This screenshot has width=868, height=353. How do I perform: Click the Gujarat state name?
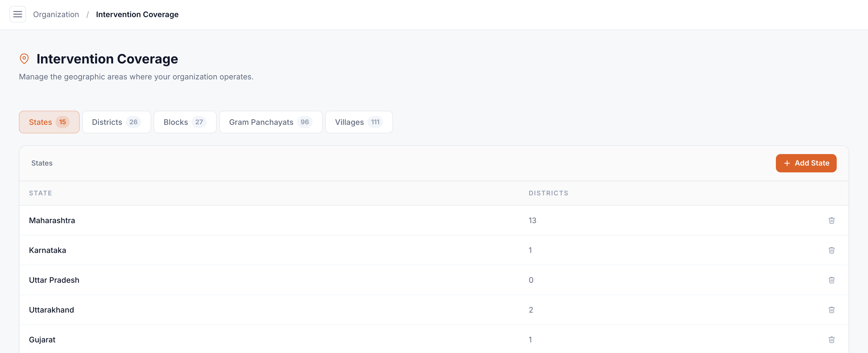[42, 339]
